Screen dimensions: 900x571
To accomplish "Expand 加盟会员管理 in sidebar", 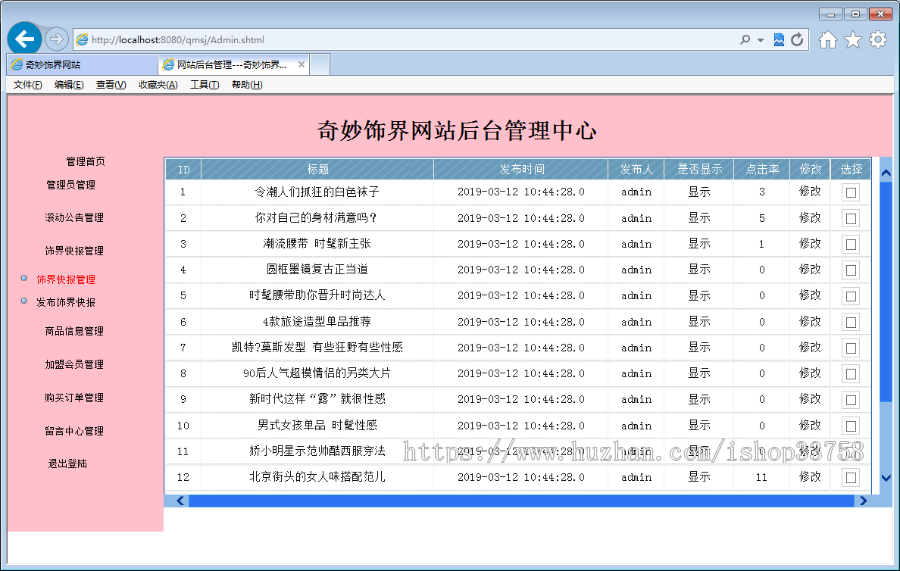I will [x=74, y=364].
